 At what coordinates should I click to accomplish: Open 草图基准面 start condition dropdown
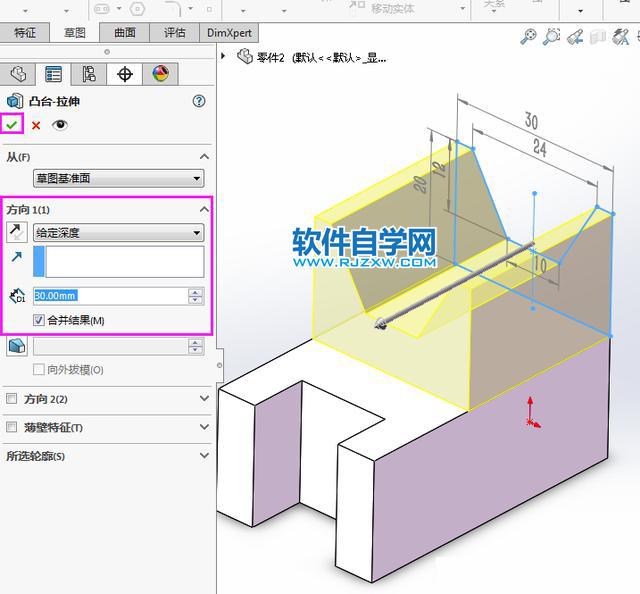point(119,178)
